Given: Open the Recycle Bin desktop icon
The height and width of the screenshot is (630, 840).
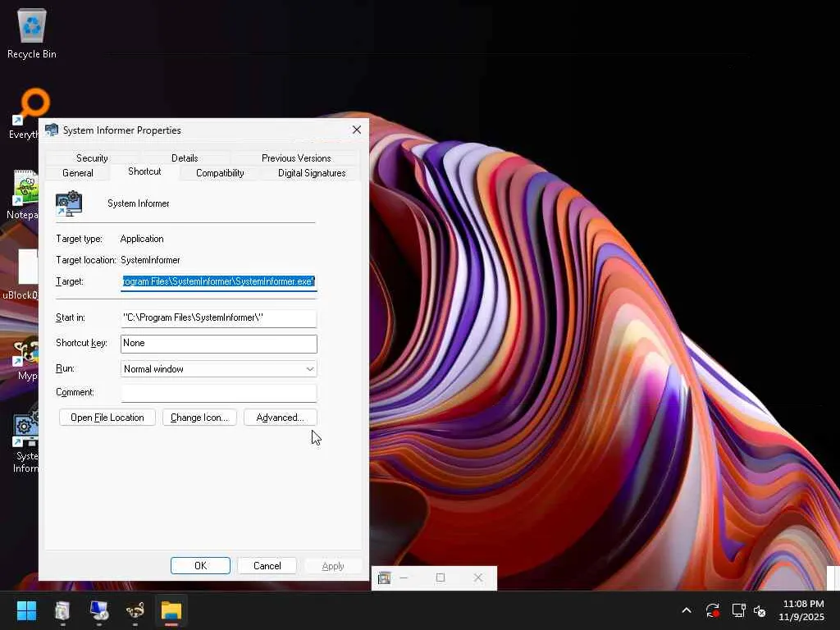Looking at the screenshot, I should [32, 33].
